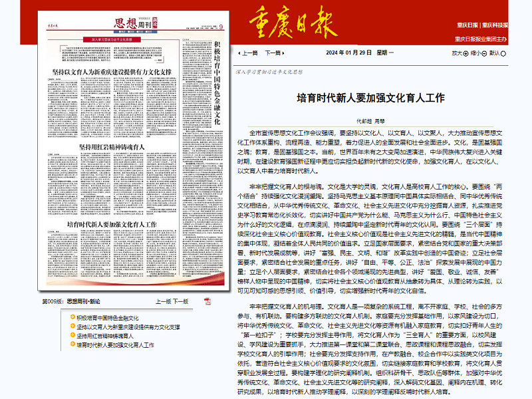
Task: Click headline 培育时代新人 on page thumbnail
Action: click(x=112, y=224)
